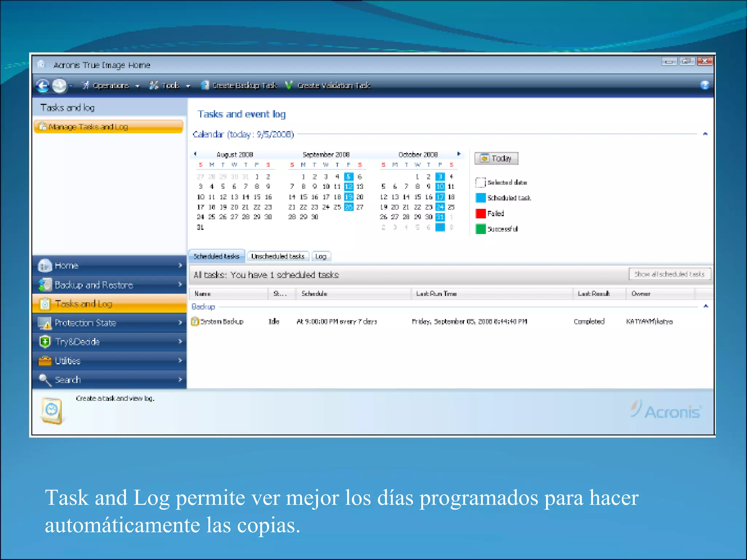Collapse the Backup group arrow
This screenshot has height=560, width=747.
click(706, 306)
